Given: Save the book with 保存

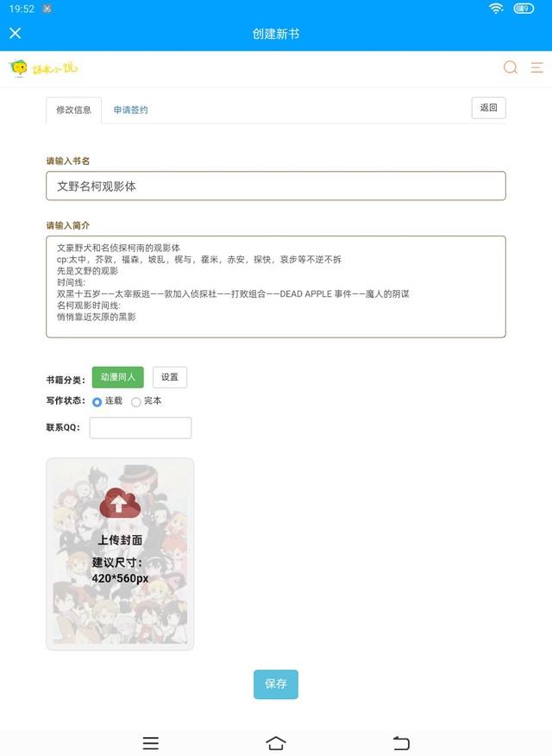Looking at the screenshot, I should point(276,684).
